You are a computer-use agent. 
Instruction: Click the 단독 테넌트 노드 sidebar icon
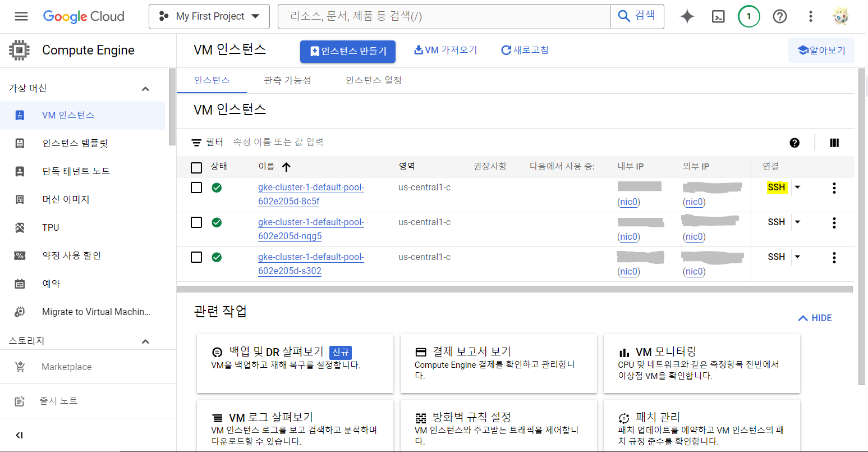[20, 171]
